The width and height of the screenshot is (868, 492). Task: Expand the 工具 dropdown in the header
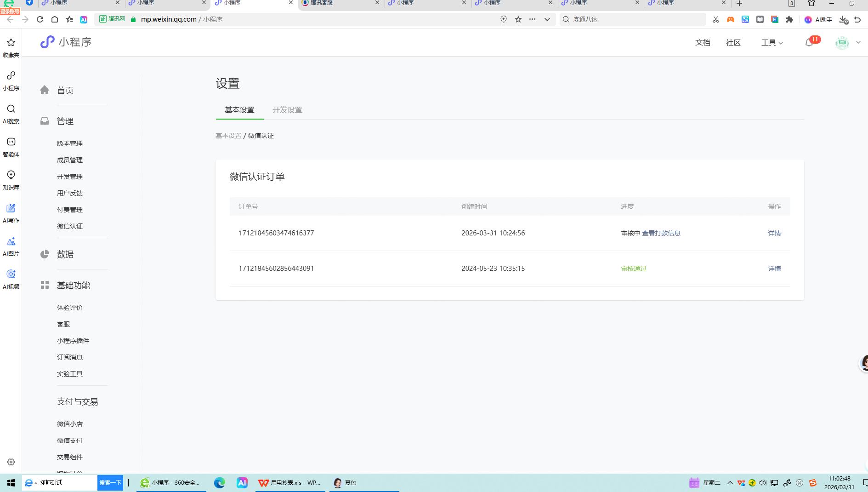point(772,43)
